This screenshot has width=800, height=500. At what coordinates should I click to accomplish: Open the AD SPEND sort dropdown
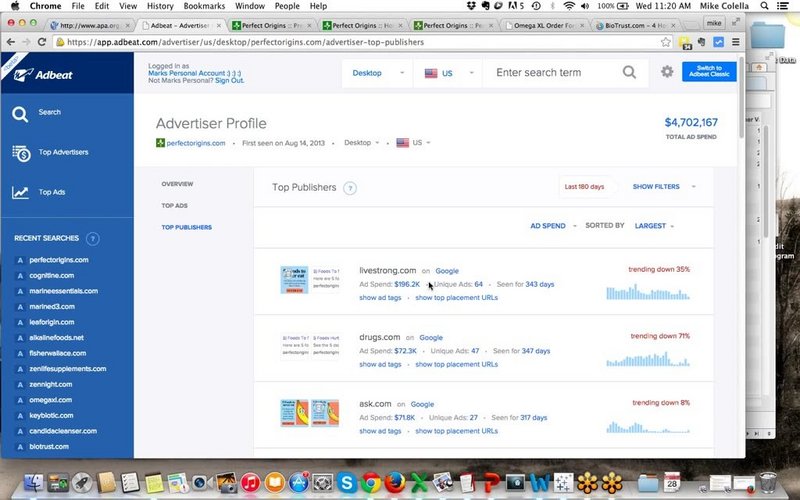[x=553, y=226]
